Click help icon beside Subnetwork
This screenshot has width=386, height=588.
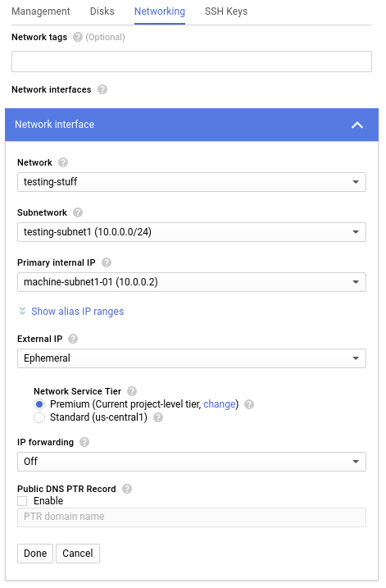coord(78,212)
